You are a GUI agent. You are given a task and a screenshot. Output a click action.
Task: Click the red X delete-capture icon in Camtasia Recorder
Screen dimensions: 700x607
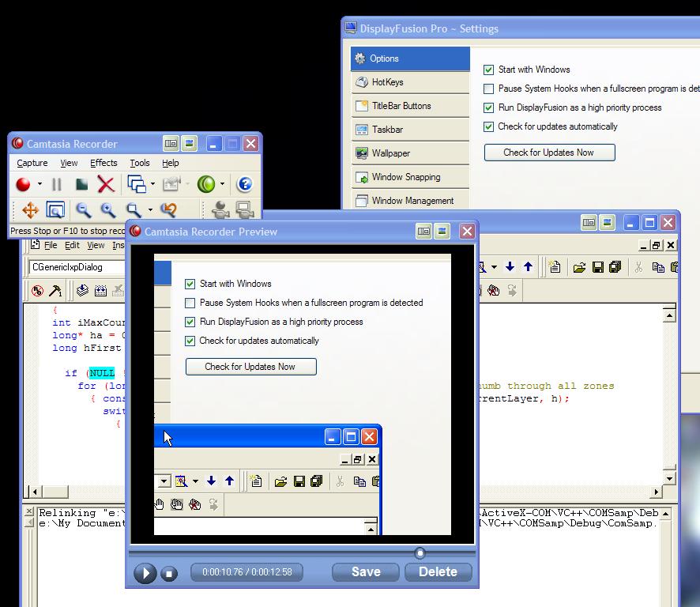coord(106,184)
